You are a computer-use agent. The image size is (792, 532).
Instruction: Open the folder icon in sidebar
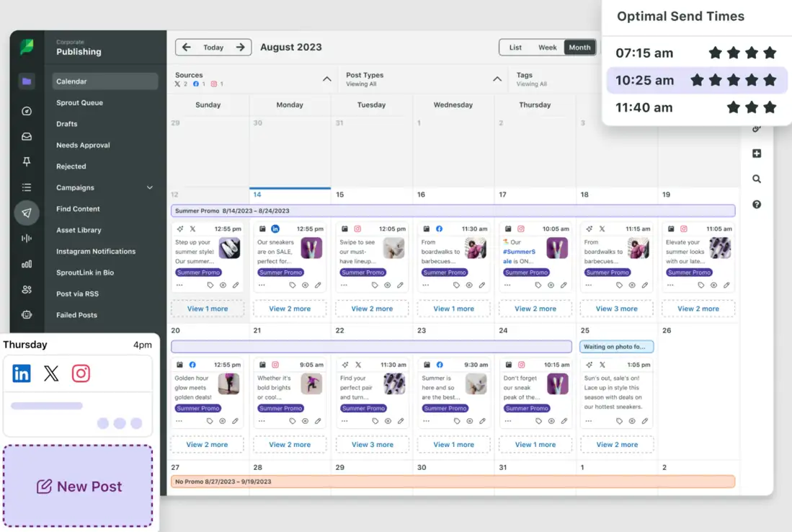coord(27,81)
